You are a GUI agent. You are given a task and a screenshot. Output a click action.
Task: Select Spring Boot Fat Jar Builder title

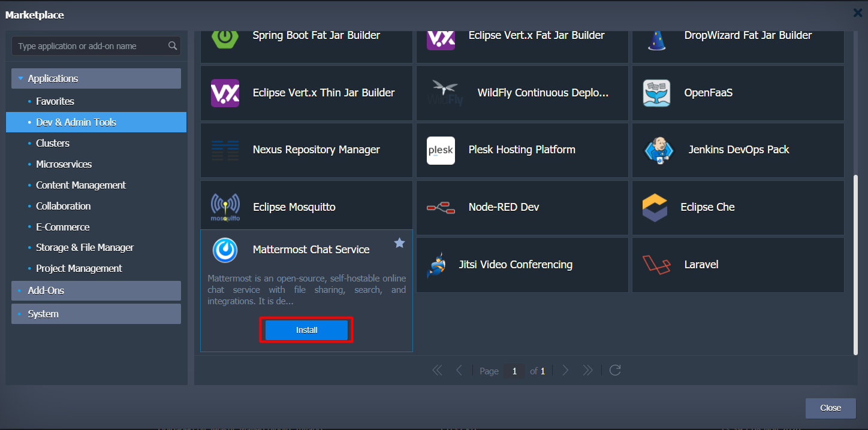click(x=317, y=35)
